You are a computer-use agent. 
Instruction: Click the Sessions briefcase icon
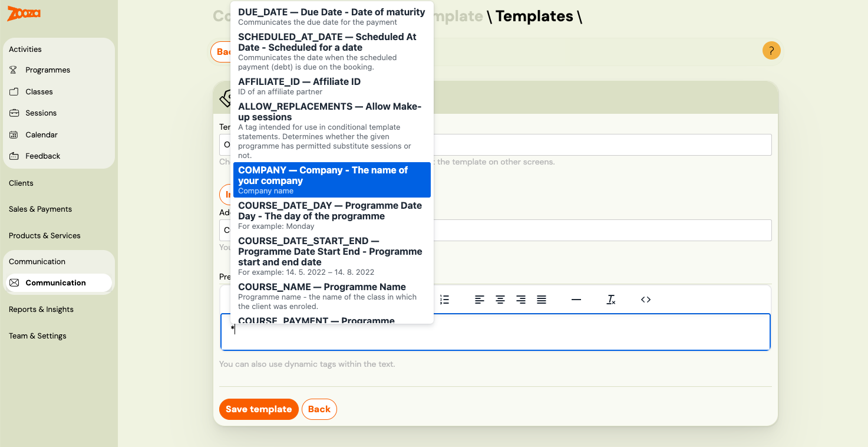point(14,113)
